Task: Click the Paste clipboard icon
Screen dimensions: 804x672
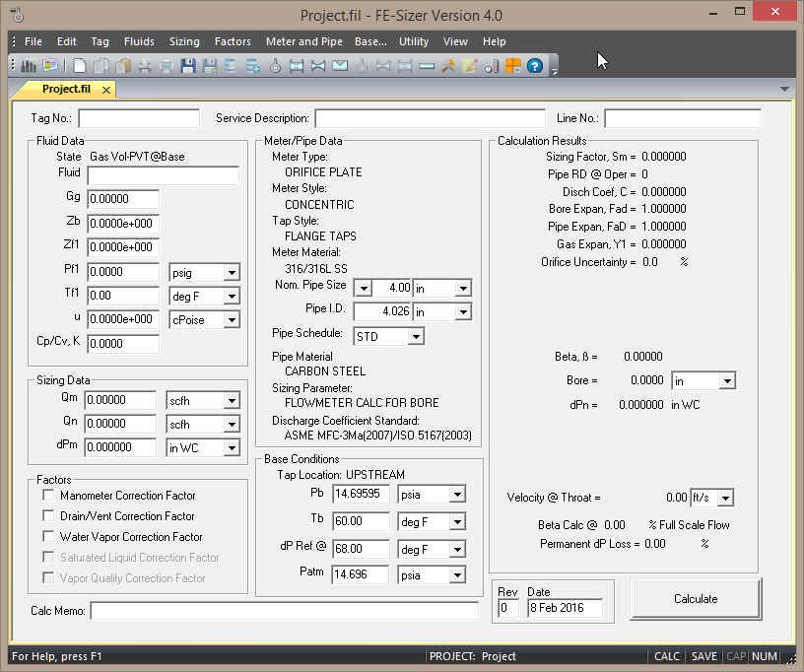Action: [x=123, y=66]
